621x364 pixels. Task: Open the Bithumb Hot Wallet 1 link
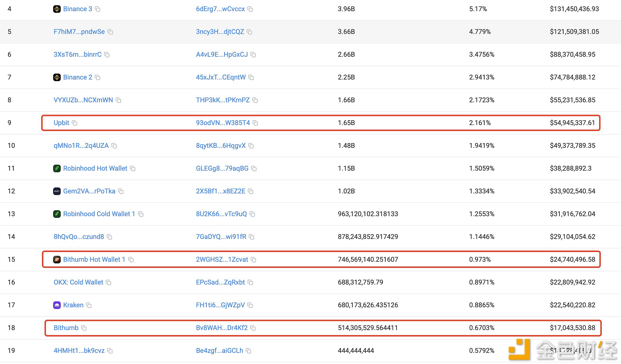pos(94,260)
